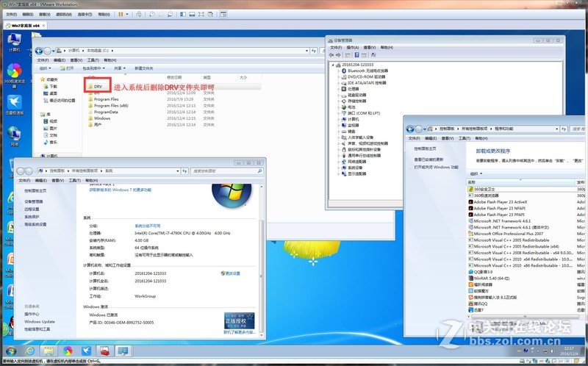Open 组织 dropdown in Programs and Features
588x366 pixels.
[x=476, y=173]
